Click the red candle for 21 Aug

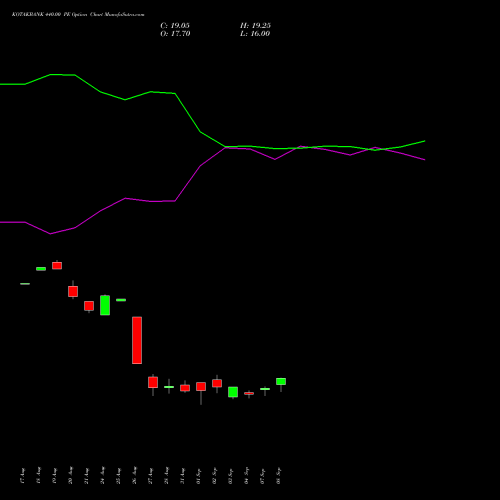click(89, 306)
